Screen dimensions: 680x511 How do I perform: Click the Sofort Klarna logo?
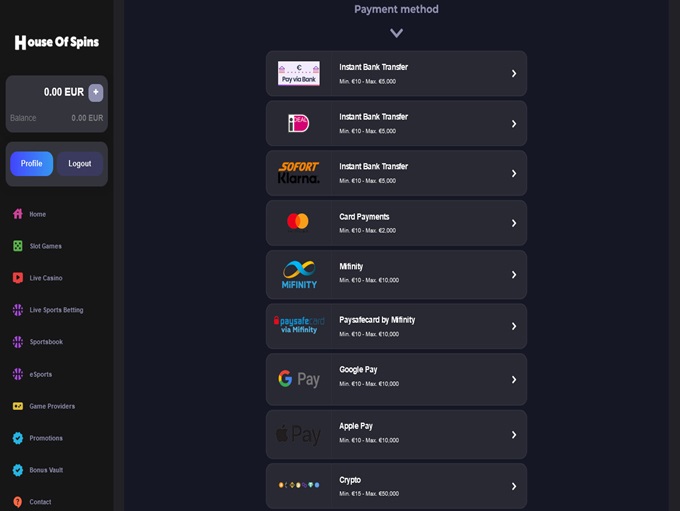tap(298, 173)
